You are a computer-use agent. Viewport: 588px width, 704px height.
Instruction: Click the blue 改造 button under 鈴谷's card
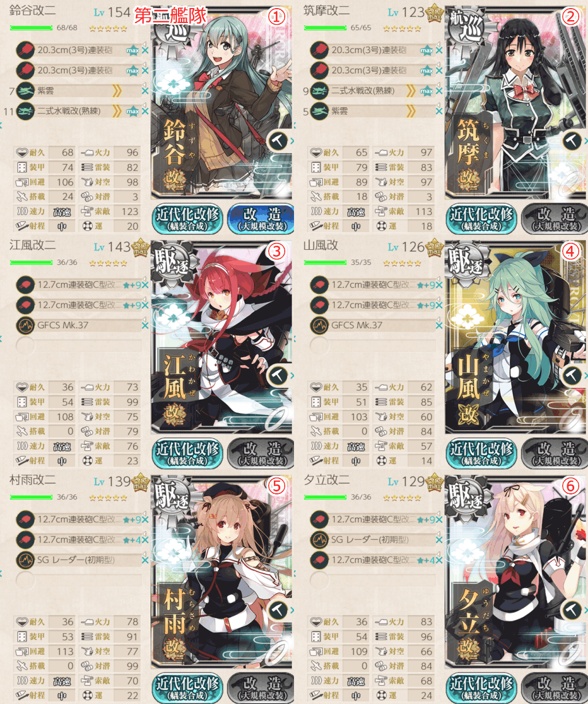click(x=261, y=218)
